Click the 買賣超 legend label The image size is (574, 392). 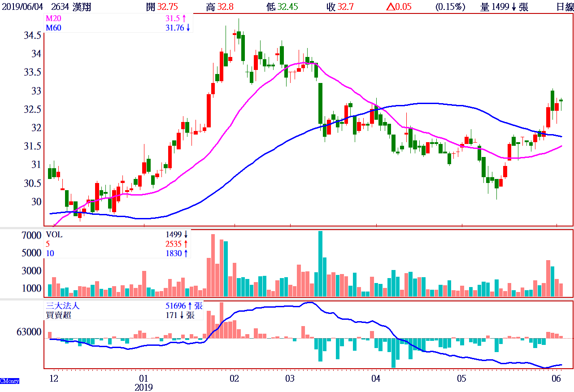[58, 315]
